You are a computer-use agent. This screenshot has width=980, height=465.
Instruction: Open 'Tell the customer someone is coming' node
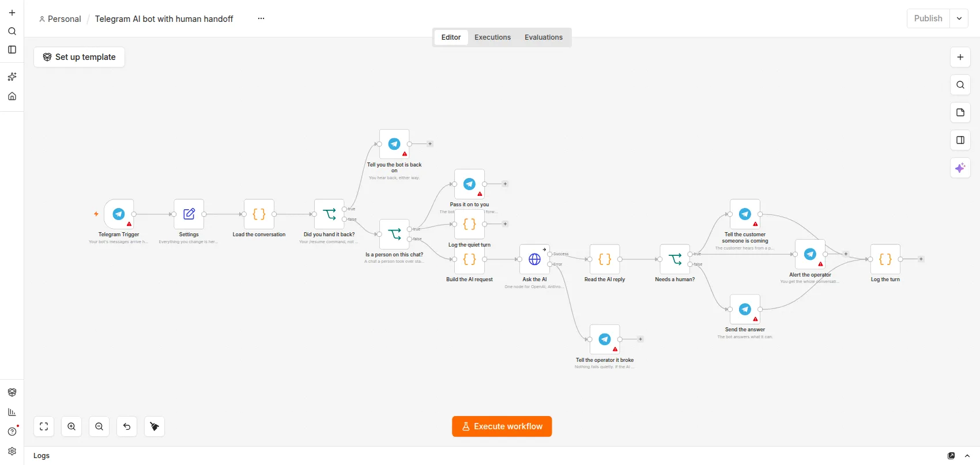tap(745, 214)
